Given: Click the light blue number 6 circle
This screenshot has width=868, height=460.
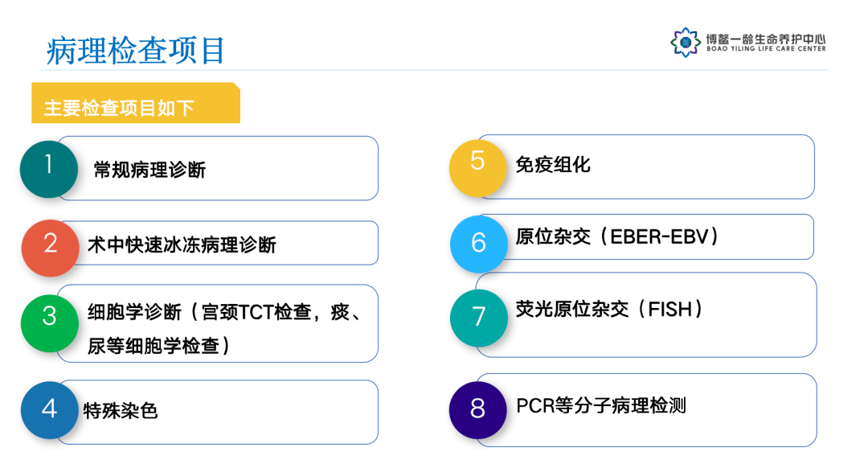Looking at the screenshot, I should click(x=479, y=242).
